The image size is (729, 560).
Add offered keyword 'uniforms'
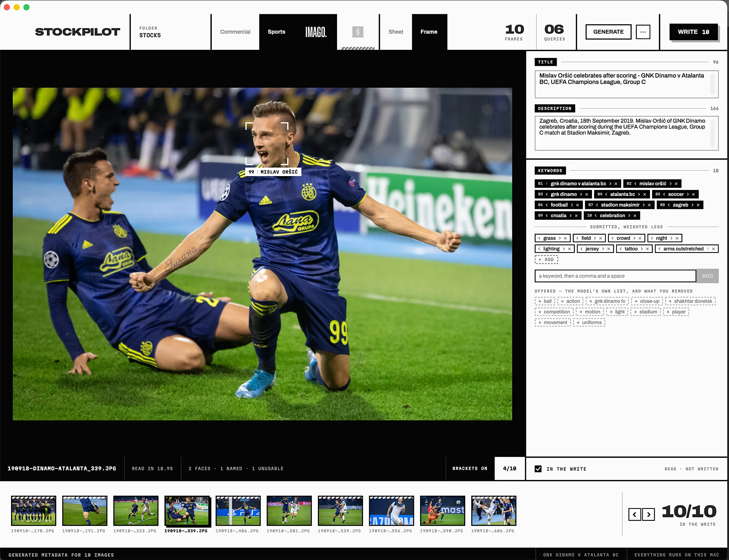click(589, 323)
